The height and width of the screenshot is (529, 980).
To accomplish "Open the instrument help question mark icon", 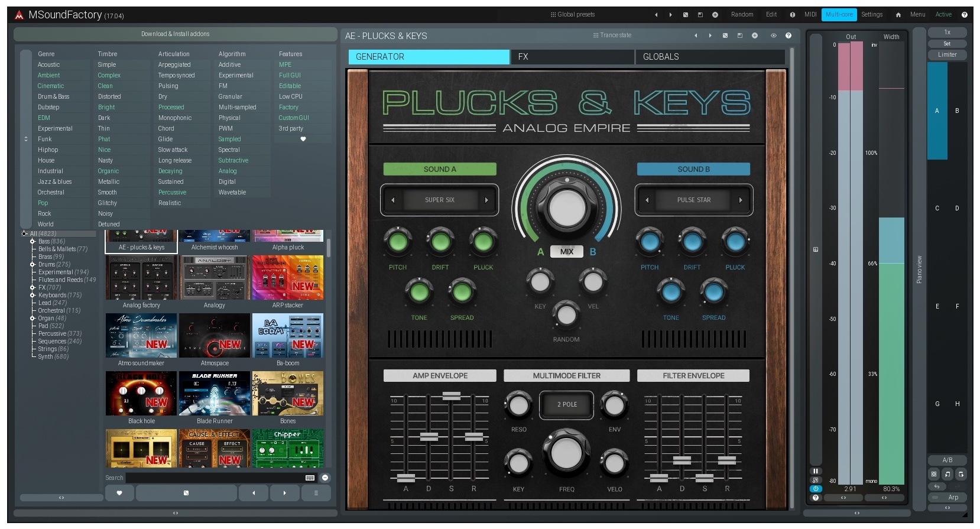I will click(x=788, y=35).
